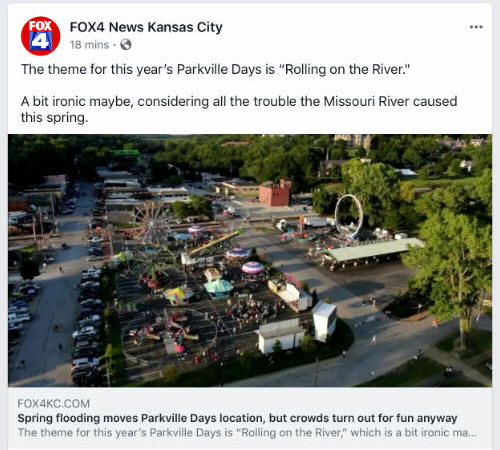This screenshot has width=500, height=450.
Task: Click the FOX4KC.COM source domain
Action: (54, 404)
